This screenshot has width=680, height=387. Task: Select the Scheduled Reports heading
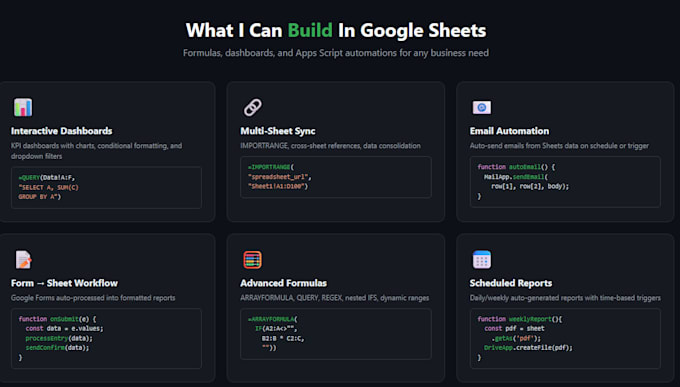pos(511,283)
